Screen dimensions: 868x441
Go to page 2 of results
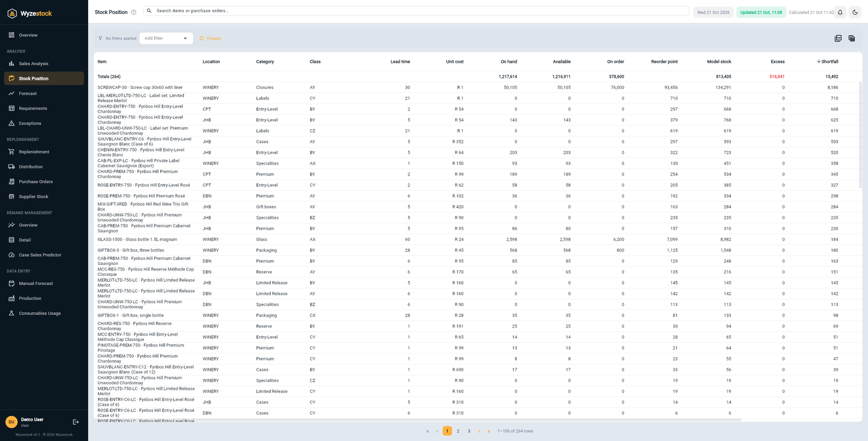458,431
